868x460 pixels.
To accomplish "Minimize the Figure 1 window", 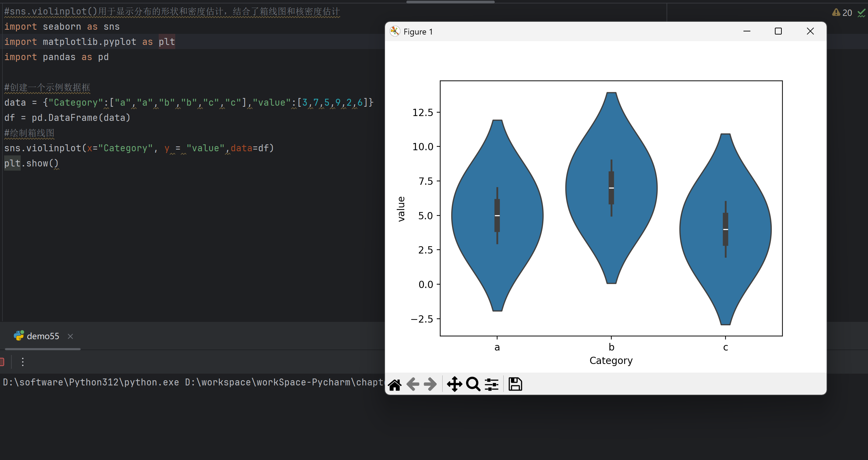I will (747, 31).
